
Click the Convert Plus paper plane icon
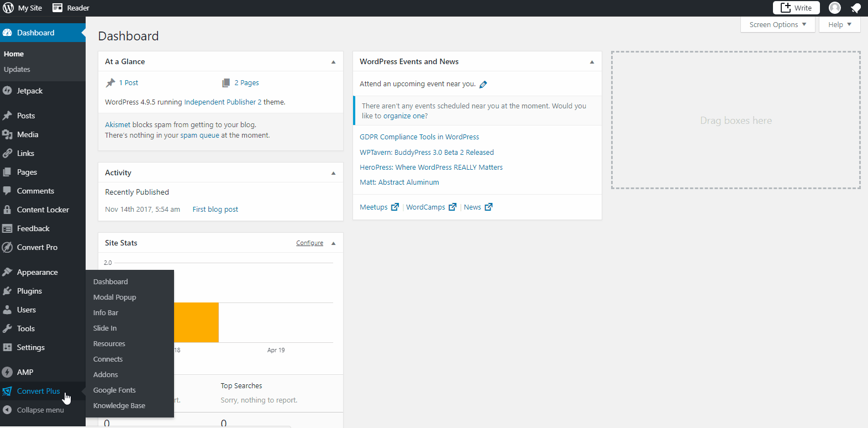pos(7,391)
